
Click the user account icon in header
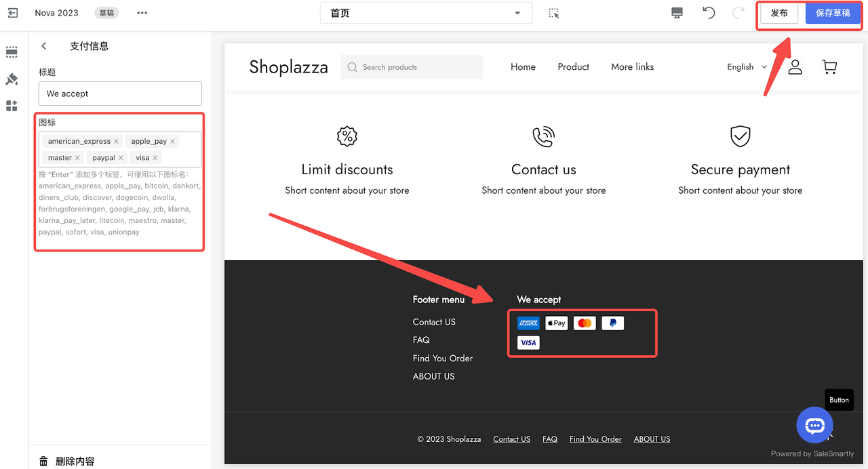point(795,66)
